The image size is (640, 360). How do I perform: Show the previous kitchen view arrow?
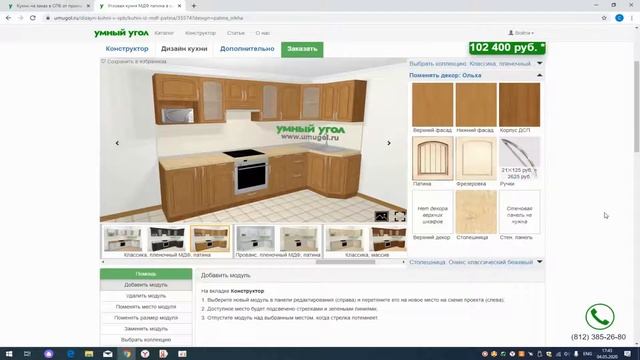coord(117,143)
